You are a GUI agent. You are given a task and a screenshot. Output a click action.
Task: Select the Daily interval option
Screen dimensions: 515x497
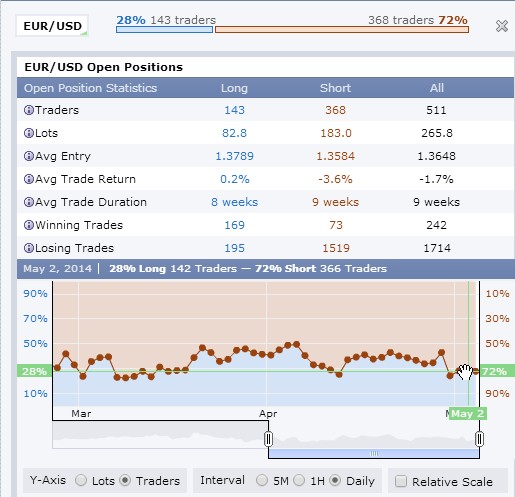tap(335, 480)
